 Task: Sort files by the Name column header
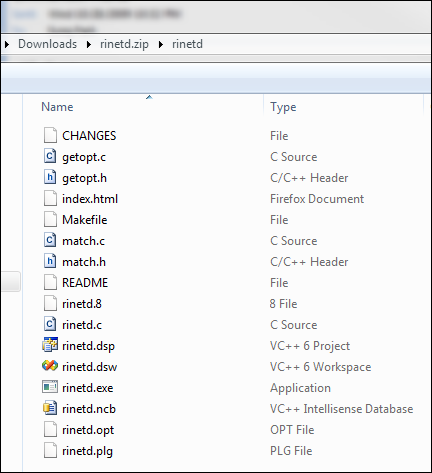(57, 107)
